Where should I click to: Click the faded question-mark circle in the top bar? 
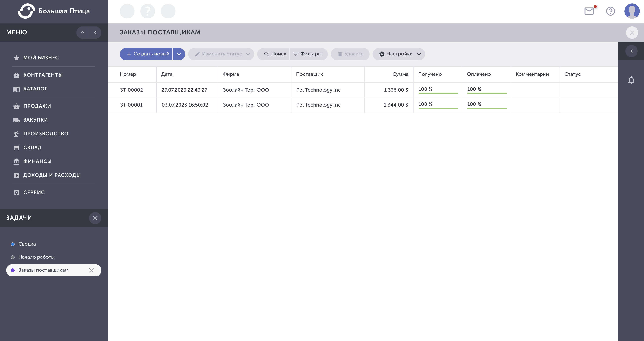[x=147, y=11]
